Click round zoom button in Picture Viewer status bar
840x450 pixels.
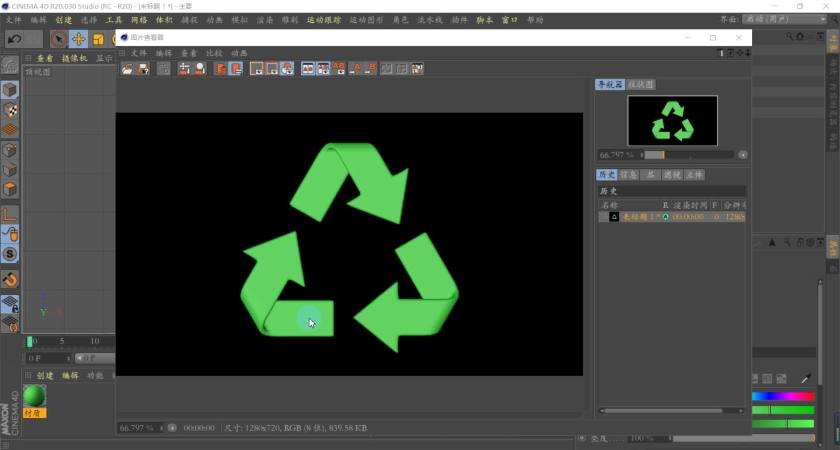(x=172, y=428)
